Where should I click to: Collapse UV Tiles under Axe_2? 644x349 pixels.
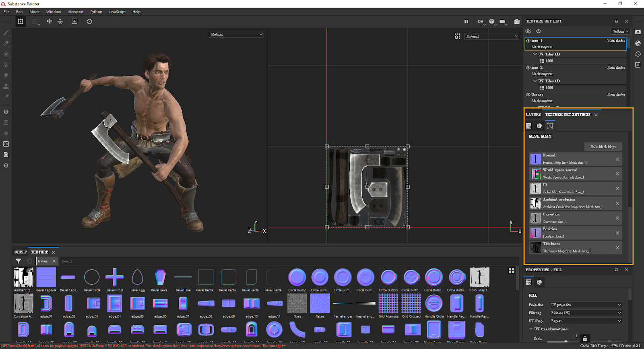coord(535,81)
